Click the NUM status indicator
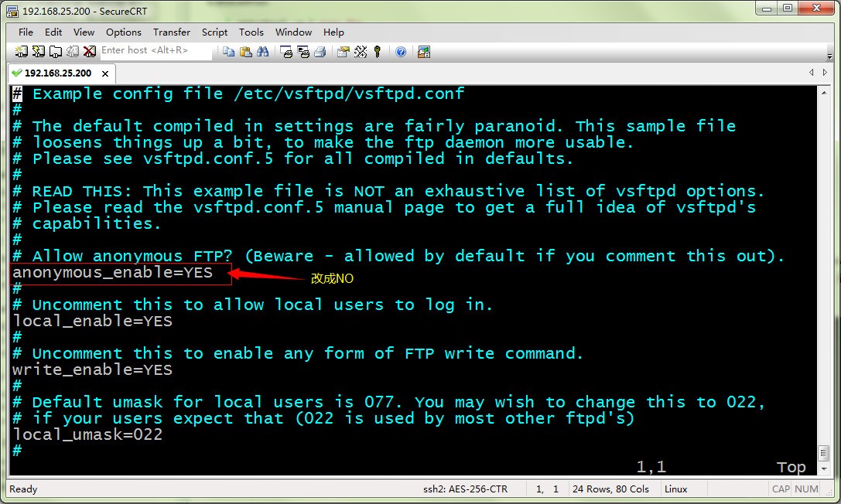Image resolution: width=841 pixels, height=504 pixels. click(x=806, y=489)
